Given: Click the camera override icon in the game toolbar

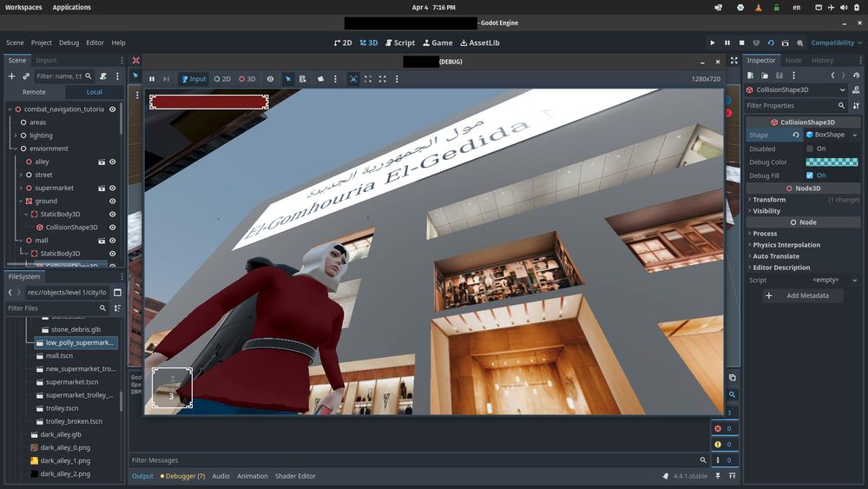Looking at the screenshot, I should 320,79.
